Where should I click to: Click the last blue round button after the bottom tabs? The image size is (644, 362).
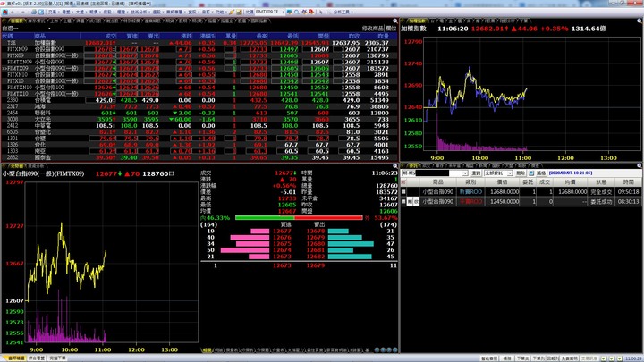point(394,349)
